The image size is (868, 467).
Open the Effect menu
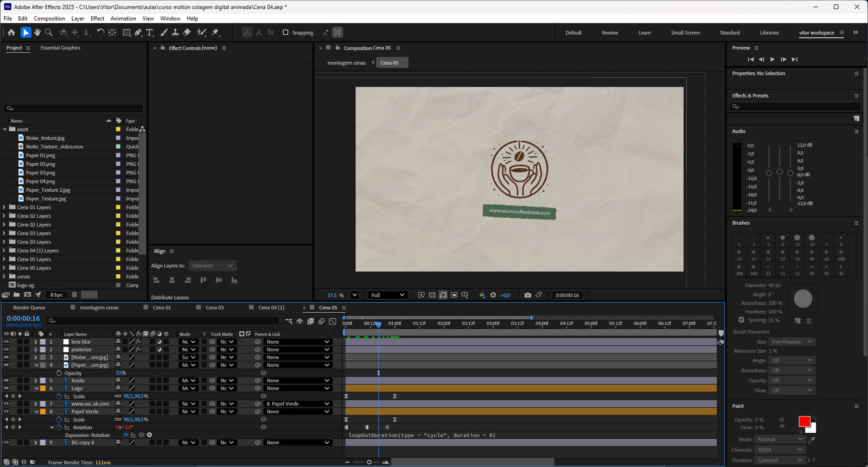(x=97, y=18)
